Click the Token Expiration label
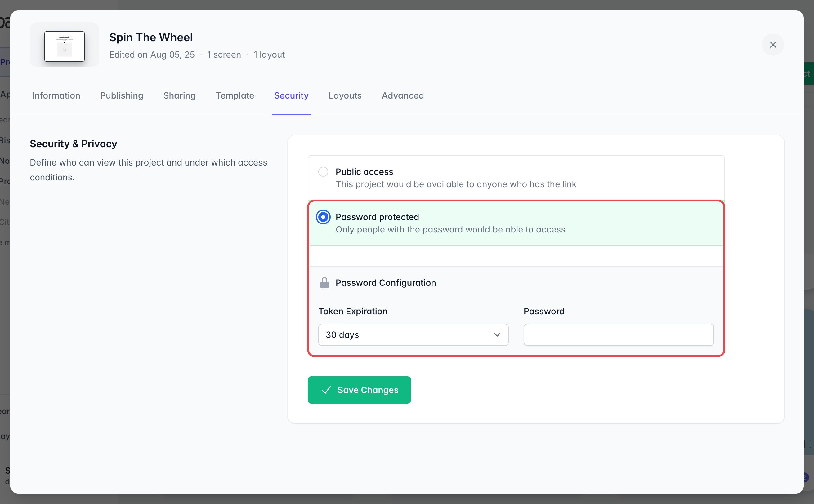 point(353,311)
